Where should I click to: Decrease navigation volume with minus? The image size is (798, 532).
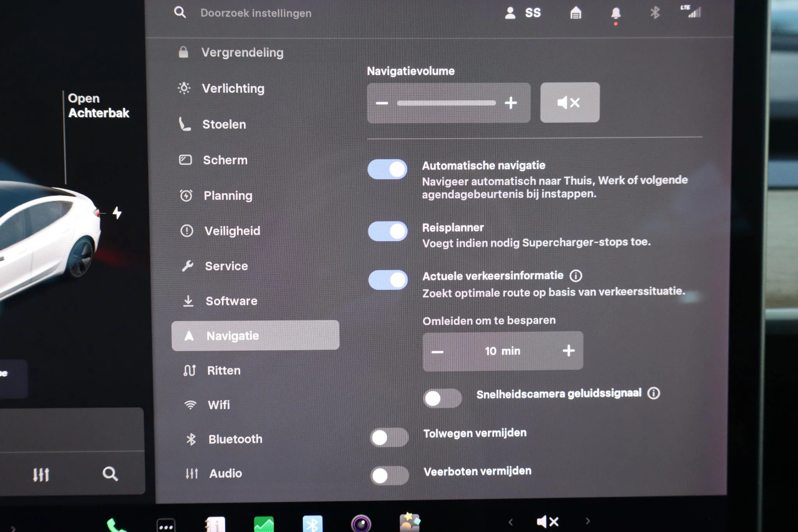coord(382,103)
